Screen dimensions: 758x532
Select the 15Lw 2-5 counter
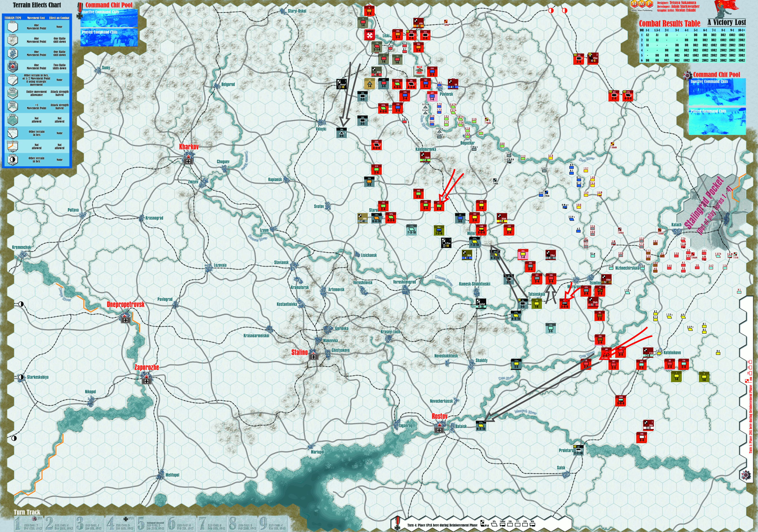click(x=516, y=364)
